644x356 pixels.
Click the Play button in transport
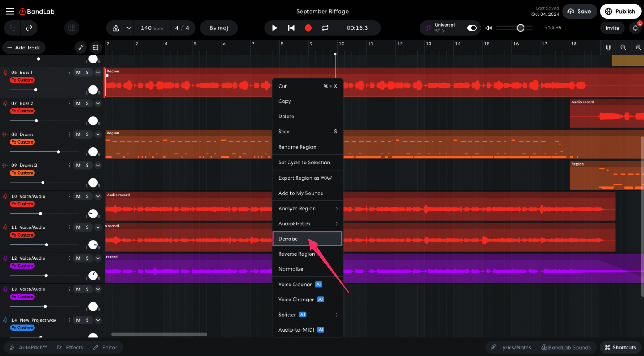274,28
